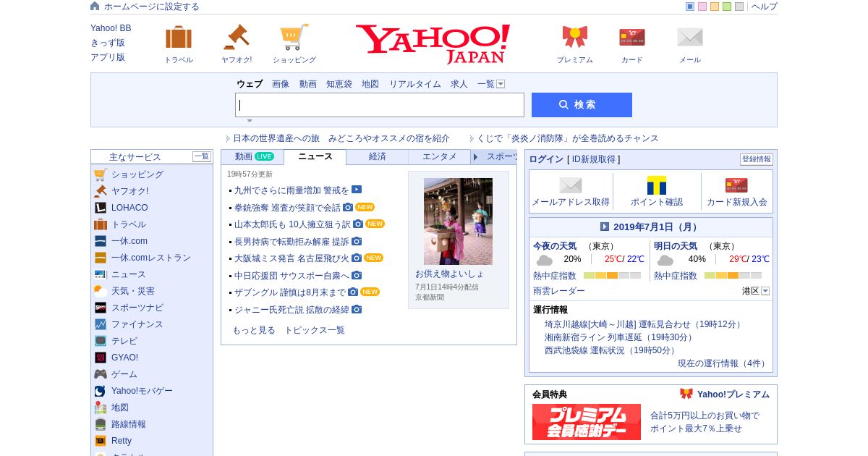Viewport: 868px width, 456px height.
Task: Click プレミアム会員感謝デー banner
Action: click(587, 422)
